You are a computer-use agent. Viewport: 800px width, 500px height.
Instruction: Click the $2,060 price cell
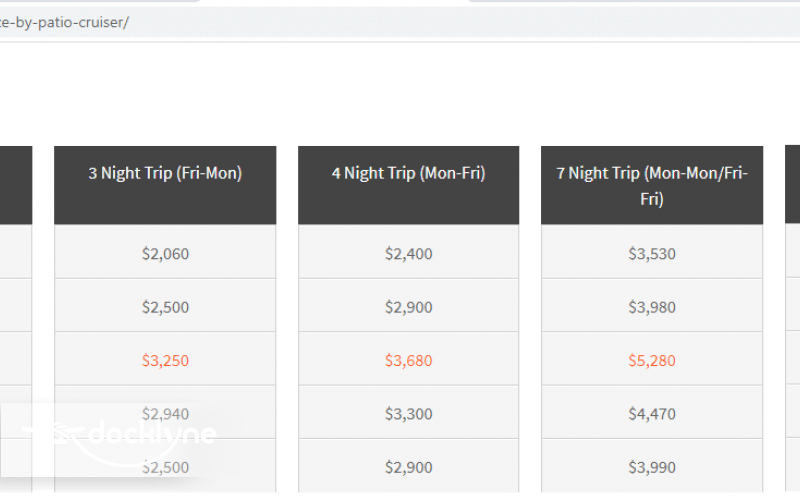(x=165, y=254)
